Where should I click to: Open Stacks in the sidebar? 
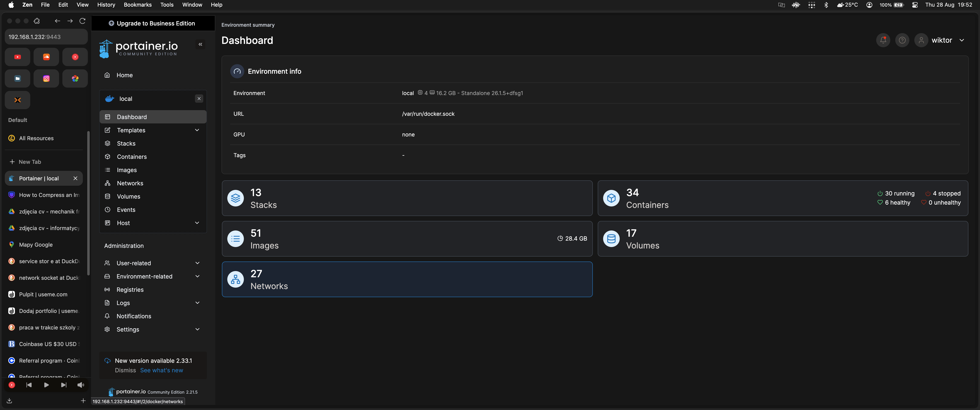tap(153, 144)
